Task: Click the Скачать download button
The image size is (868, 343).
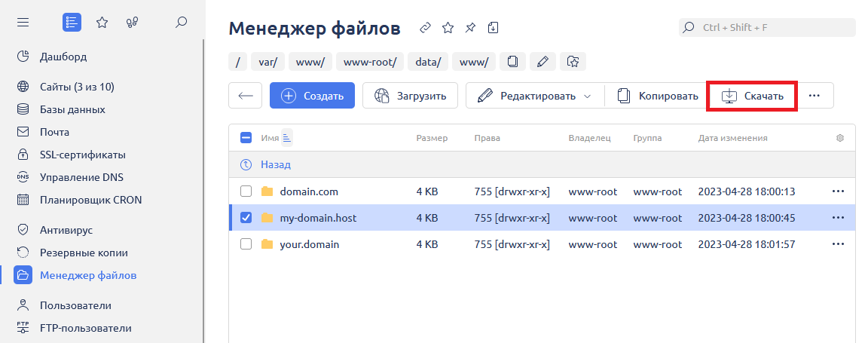Action: [752, 96]
